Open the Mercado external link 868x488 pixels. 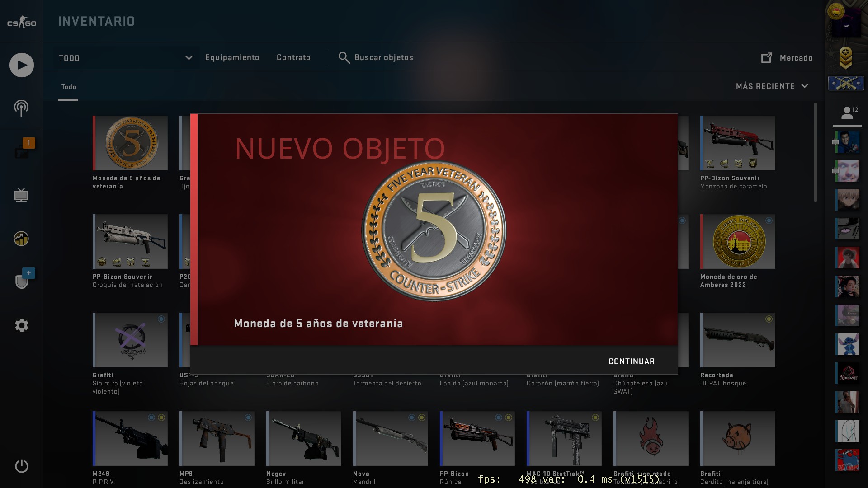[787, 58]
